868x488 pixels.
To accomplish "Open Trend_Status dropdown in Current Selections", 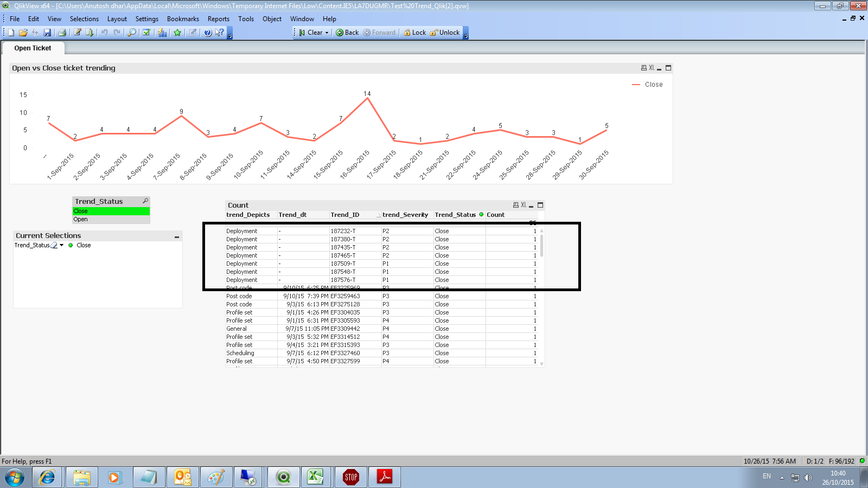I will point(62,246).
